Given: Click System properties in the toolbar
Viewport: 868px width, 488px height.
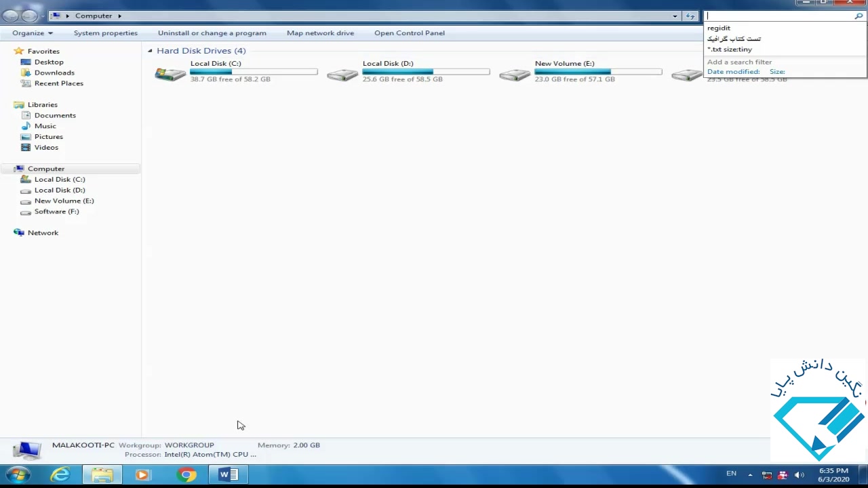Looking at the screenshot, I should (x=106, y=33).
